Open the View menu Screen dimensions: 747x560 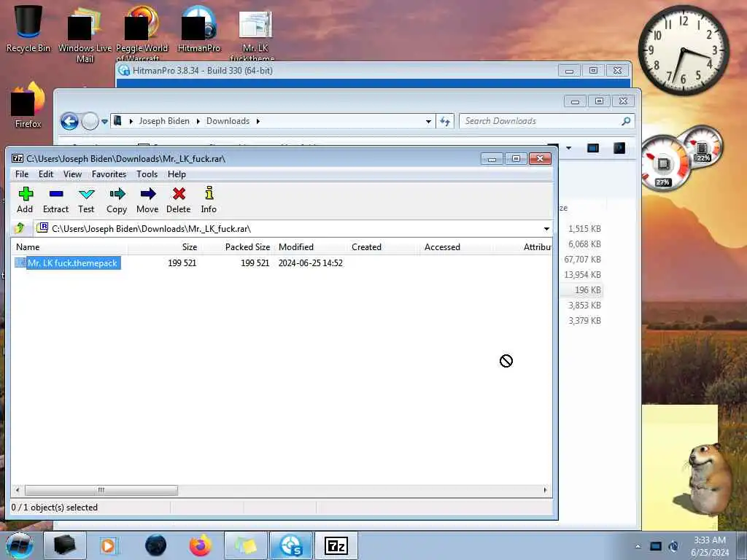[72, 174]
